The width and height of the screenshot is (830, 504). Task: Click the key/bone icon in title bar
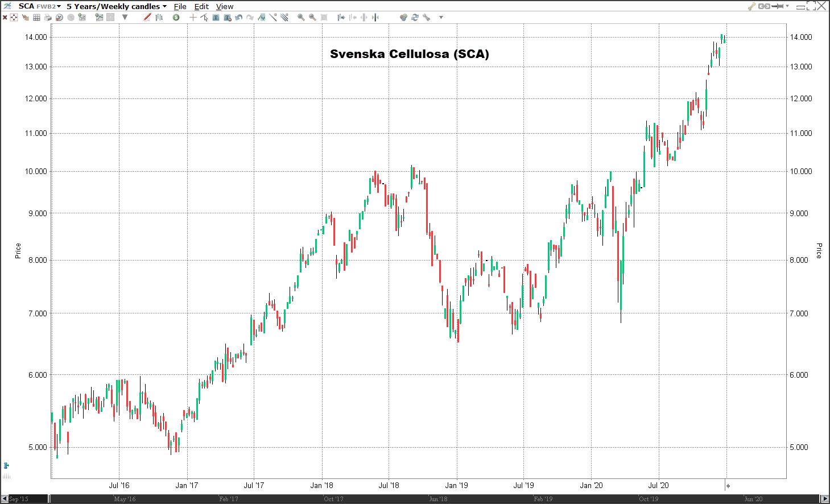coord(751,6)
